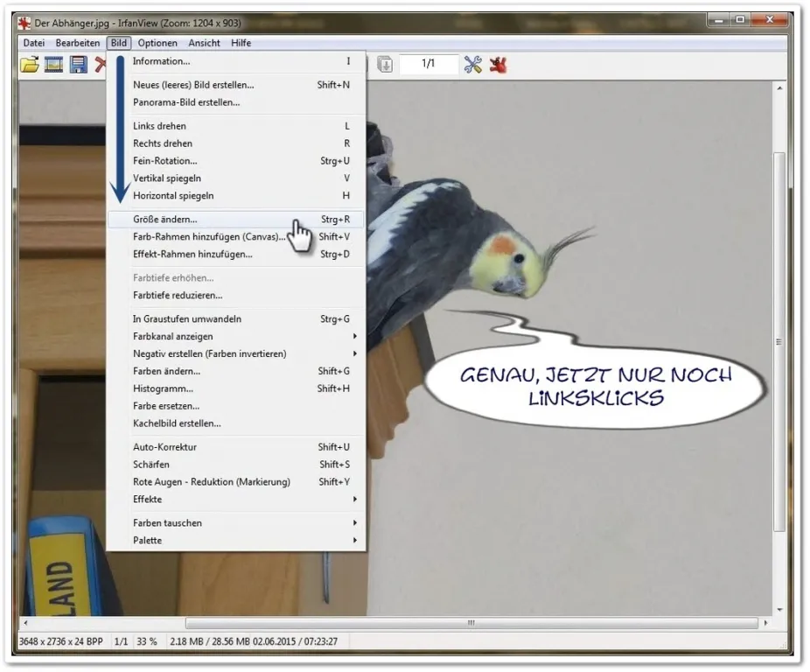The height and width of the screenshot is (672, 810).
Task: Choose In Graustufen umwandeln
Action: pyautogui.click(x=236, y=319)
